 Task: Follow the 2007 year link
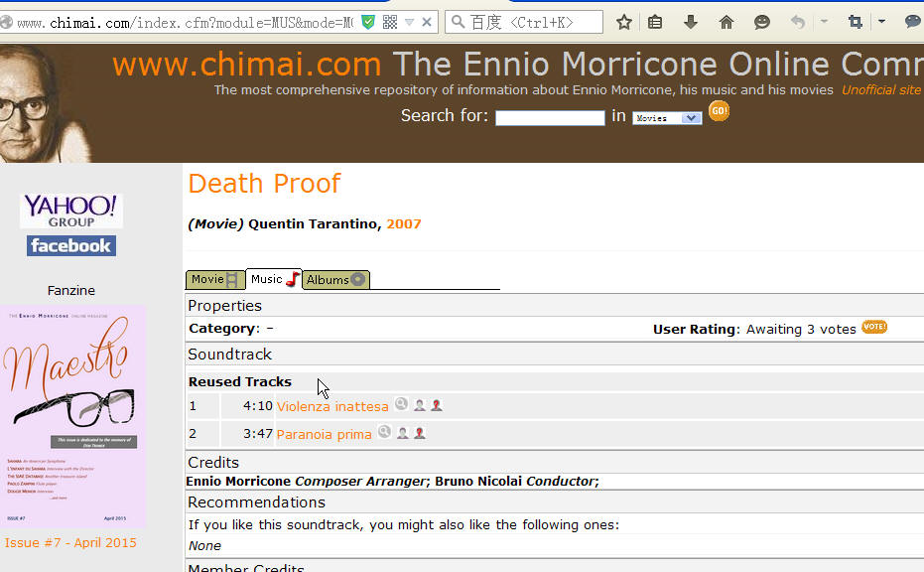click(x=404, y=224)
